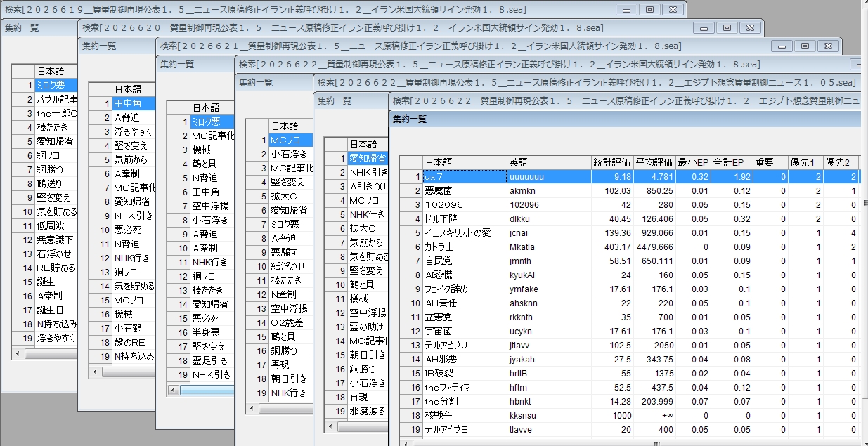Click the 最小EP column header
This screenshot has height=446, width=868.
pos(693,163)
